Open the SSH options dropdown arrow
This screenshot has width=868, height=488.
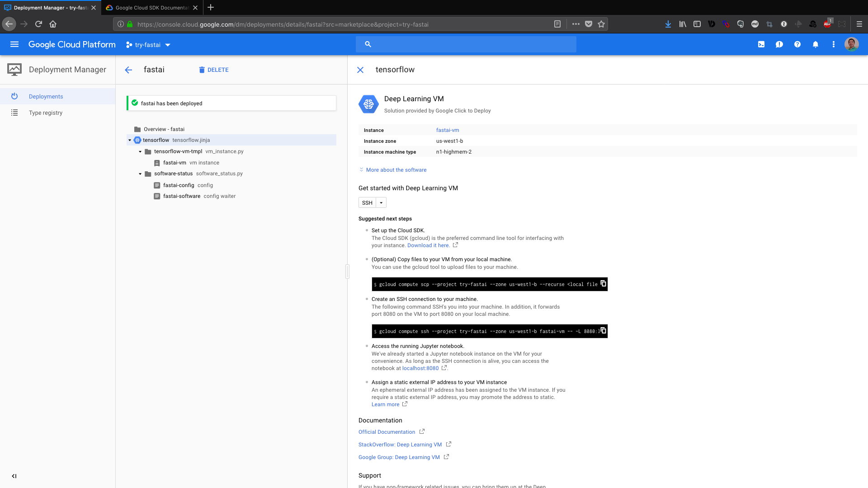[381, 203]
